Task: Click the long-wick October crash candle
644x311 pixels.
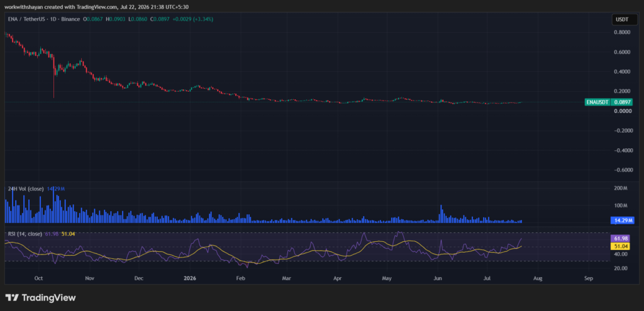Action: (x=54, y=76)
